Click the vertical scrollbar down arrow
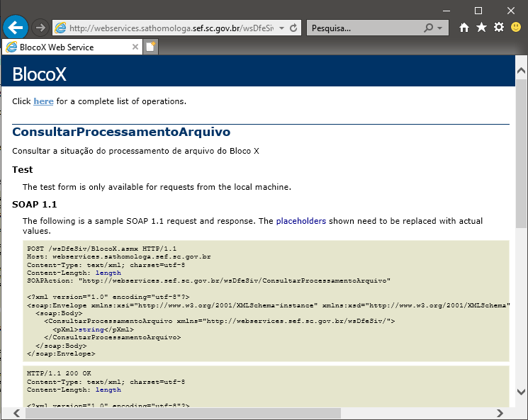Screen dimensions: 528x420 (521, 392)
